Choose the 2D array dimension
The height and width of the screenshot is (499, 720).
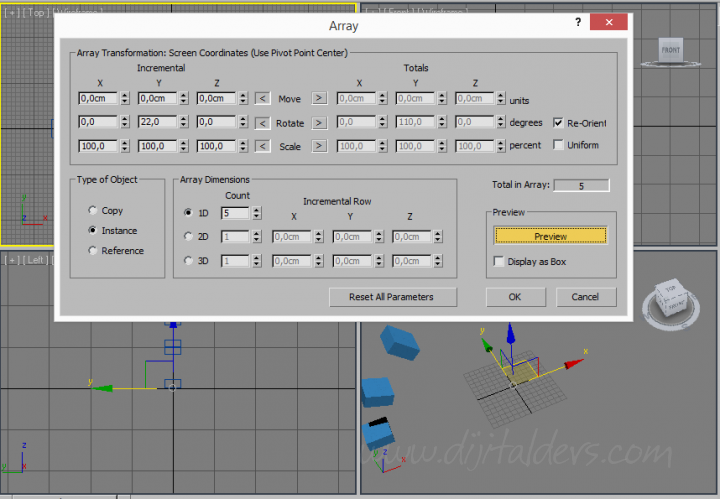pos(189,237)
